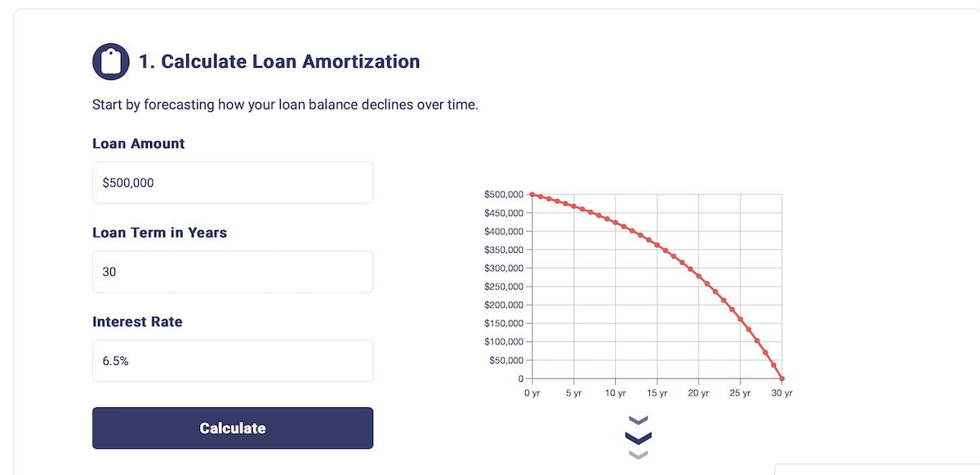Click the '1. Calculate Loan Amortization' heading
This screenshot has width=980, height=475.
coord(279,61)
